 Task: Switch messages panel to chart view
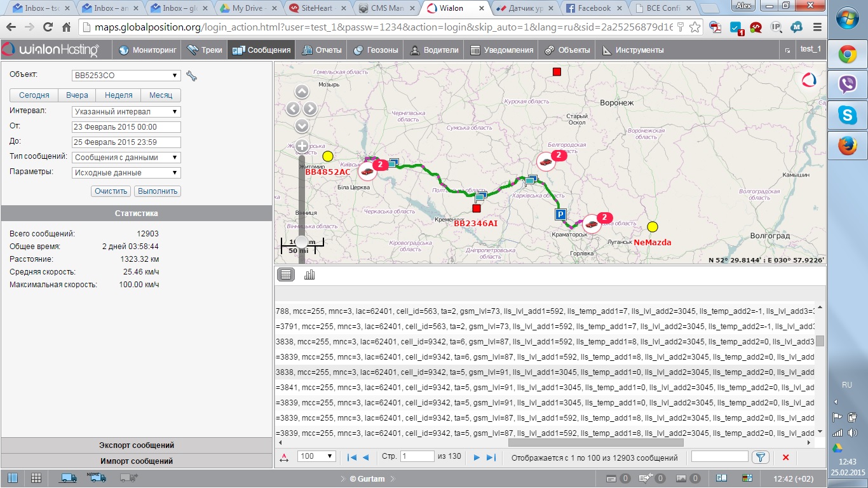click(310, 274)
